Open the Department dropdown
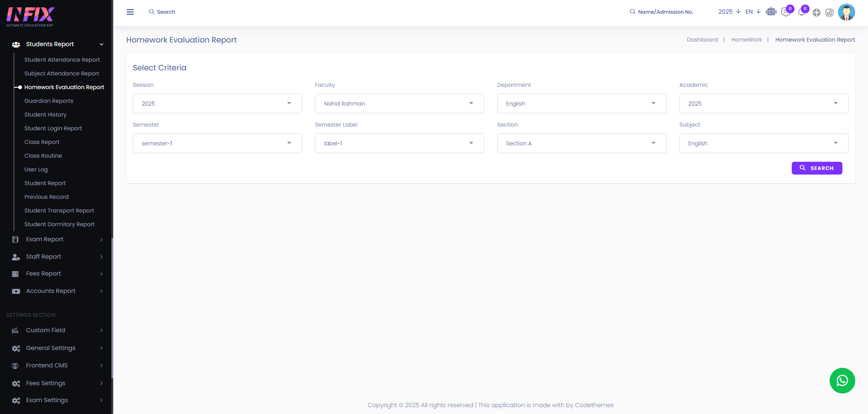Viewport: 868px width, 414px height. click(x=582, y=104)
